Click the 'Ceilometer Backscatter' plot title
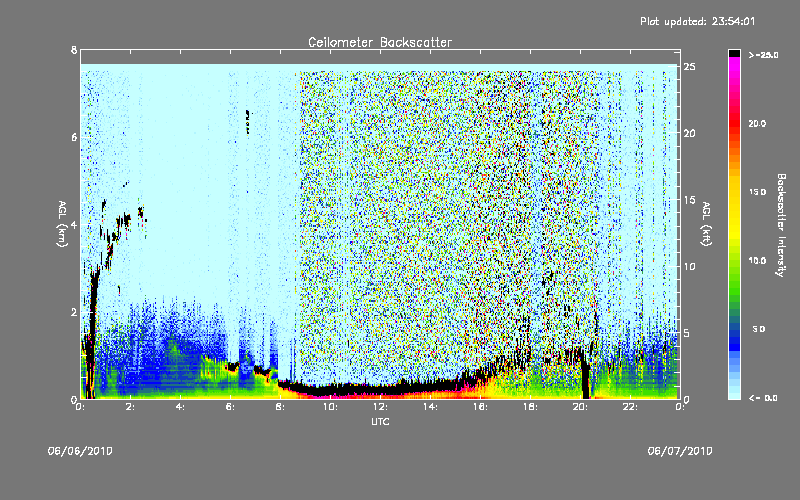800x500 pixels. coord(380,42)
